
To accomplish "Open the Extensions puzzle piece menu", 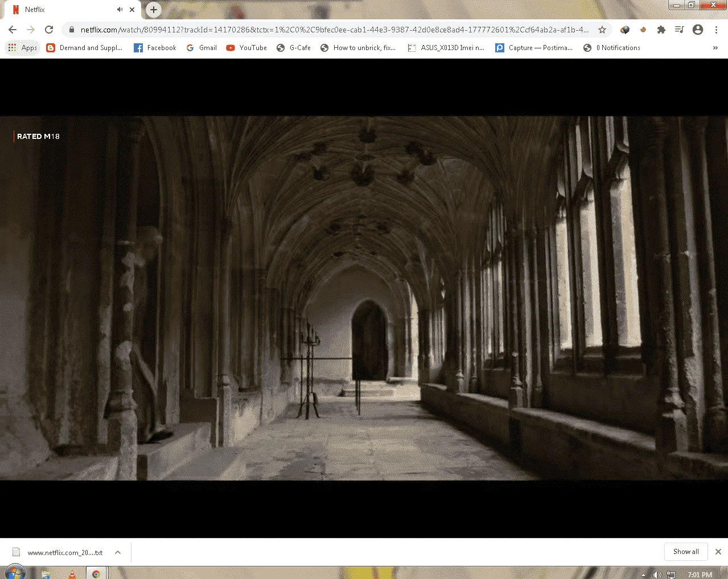I will click(x=661, y=30).
